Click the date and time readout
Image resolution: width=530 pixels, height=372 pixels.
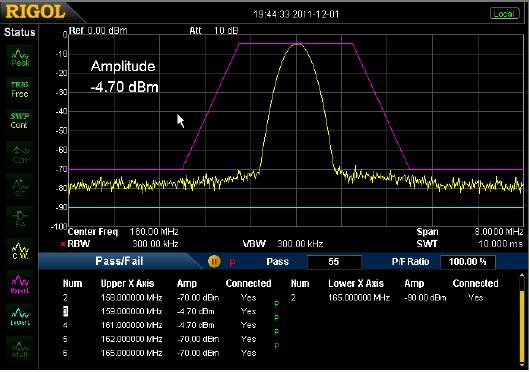296,14
